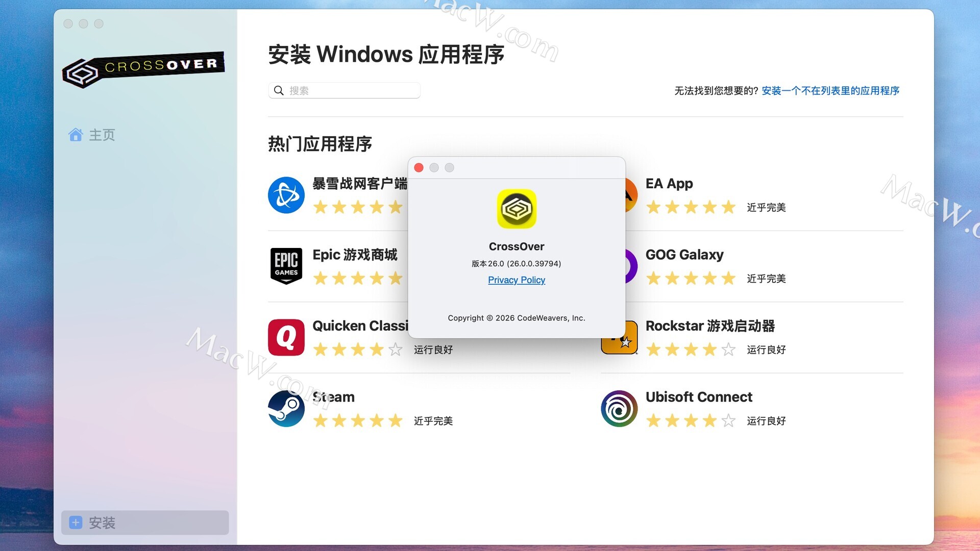This screenshot has height=551, width=980.
Task: Click Ubisoft Connect star rating
Action: coord(690,421)
